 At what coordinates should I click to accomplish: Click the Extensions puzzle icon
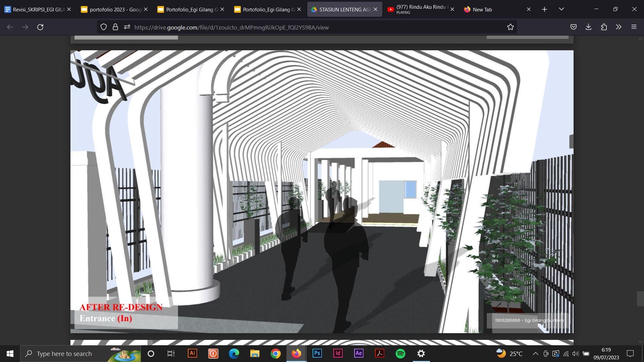tap(604, 27)
